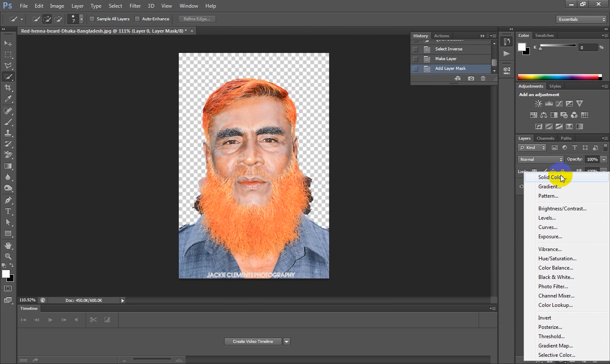Open the Essentials workspace dropdown
This screenshot has height=364, width=610.
click(x=582, y=19)
